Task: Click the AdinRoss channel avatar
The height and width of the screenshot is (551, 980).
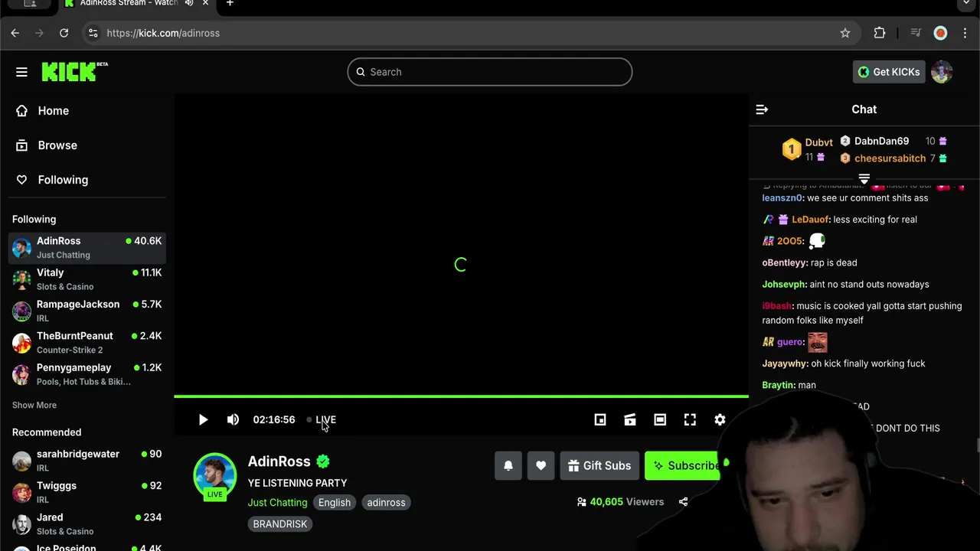Action: (215, 474)
